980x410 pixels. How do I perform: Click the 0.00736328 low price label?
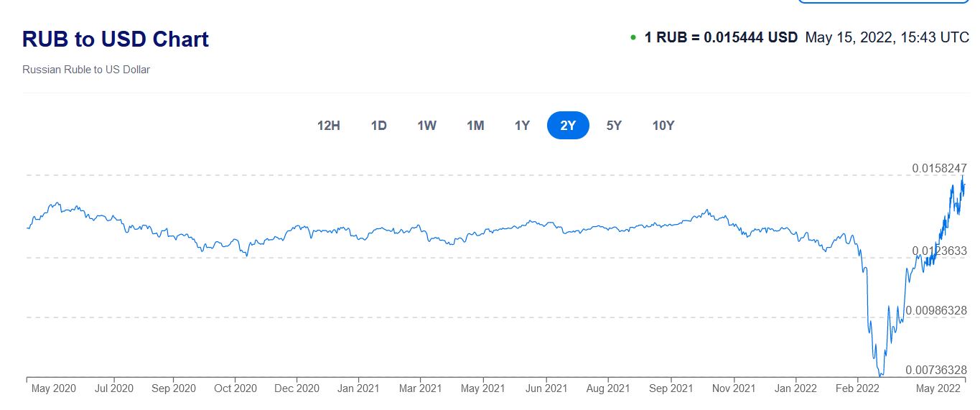[x=936, y=370]
